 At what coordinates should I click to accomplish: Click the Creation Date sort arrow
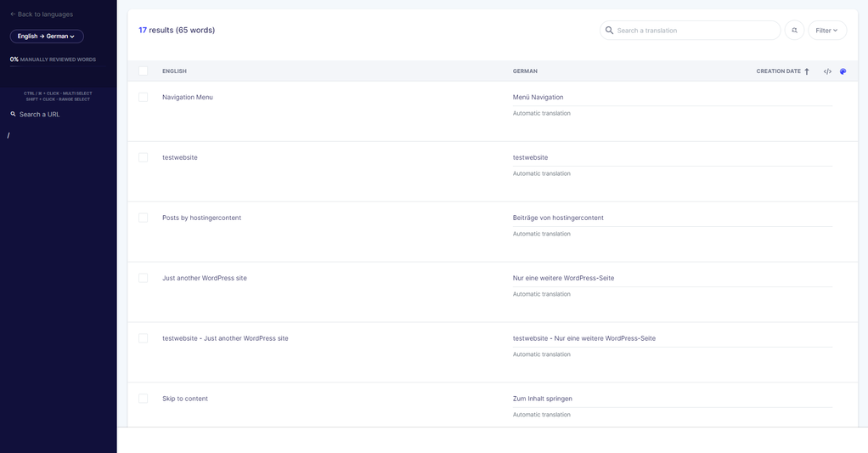tap(807, 71)
